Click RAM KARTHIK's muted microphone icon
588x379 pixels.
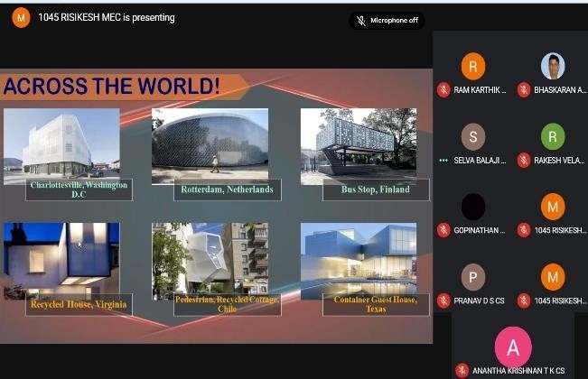point(443,90)
